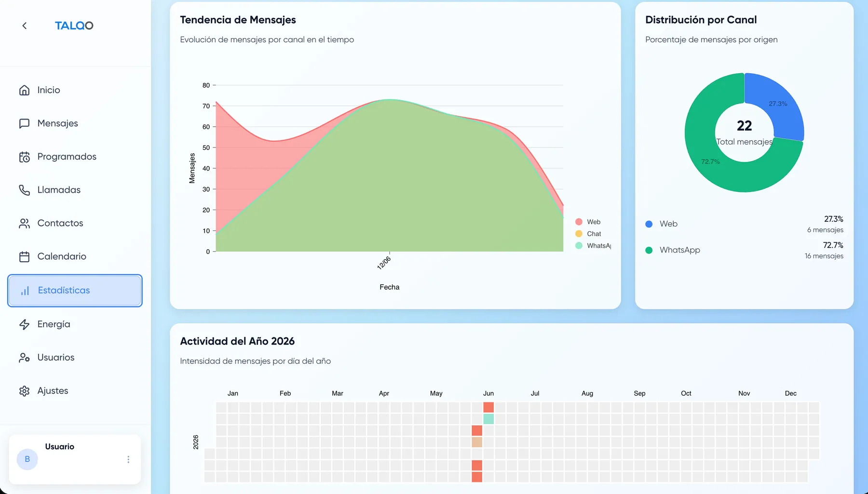
Task: Select the beige heatmap cell in June
Action: coord(477,442)
